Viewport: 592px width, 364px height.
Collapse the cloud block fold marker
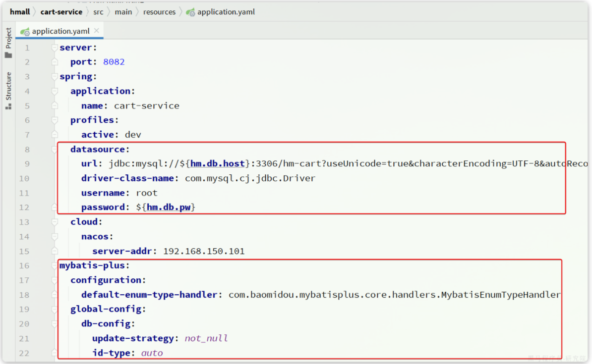55,222
